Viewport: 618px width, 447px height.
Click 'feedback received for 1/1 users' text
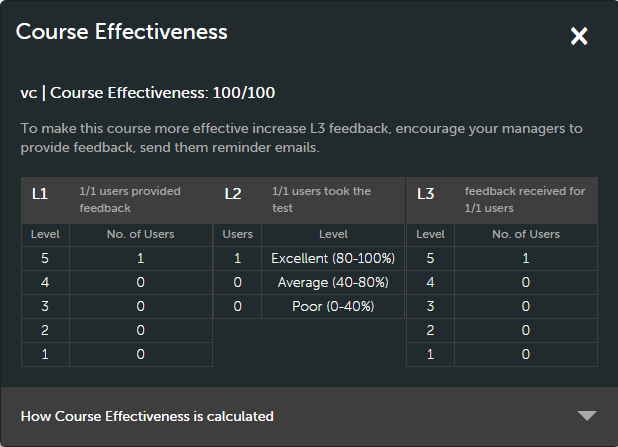[x=525, y=200]
